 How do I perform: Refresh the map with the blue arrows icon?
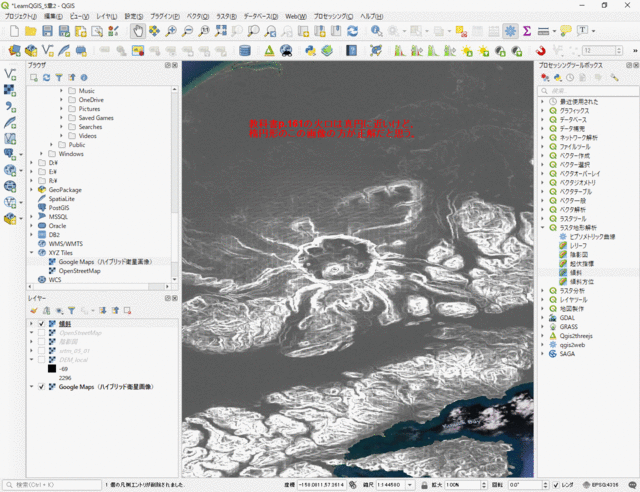352,31
